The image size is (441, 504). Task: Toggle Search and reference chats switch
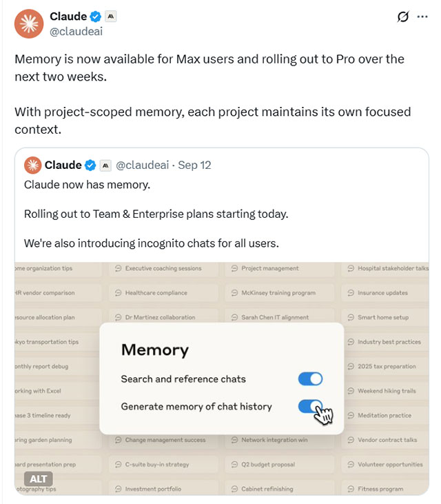point(310,379)
